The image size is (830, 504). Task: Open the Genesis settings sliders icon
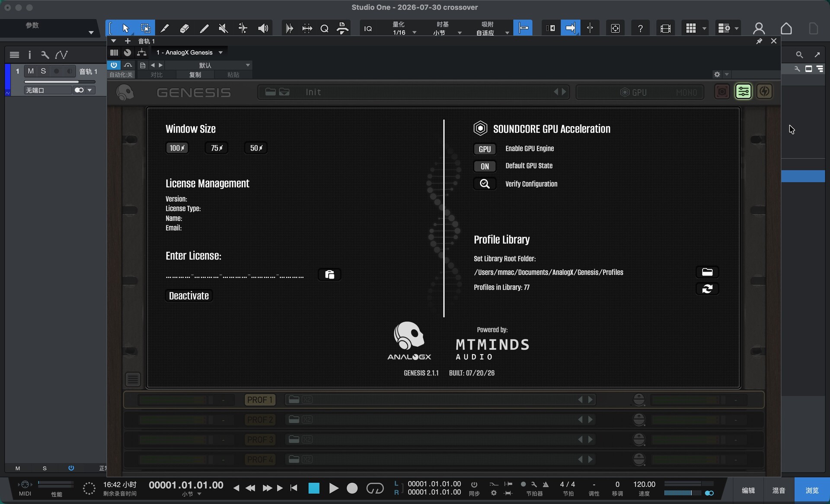pos(743,92)
